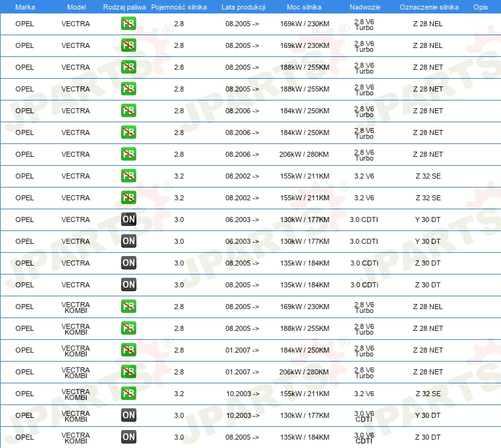Click the Moc silnika column header
Viewport: 501px width, 448px height.
click(304, 7)
